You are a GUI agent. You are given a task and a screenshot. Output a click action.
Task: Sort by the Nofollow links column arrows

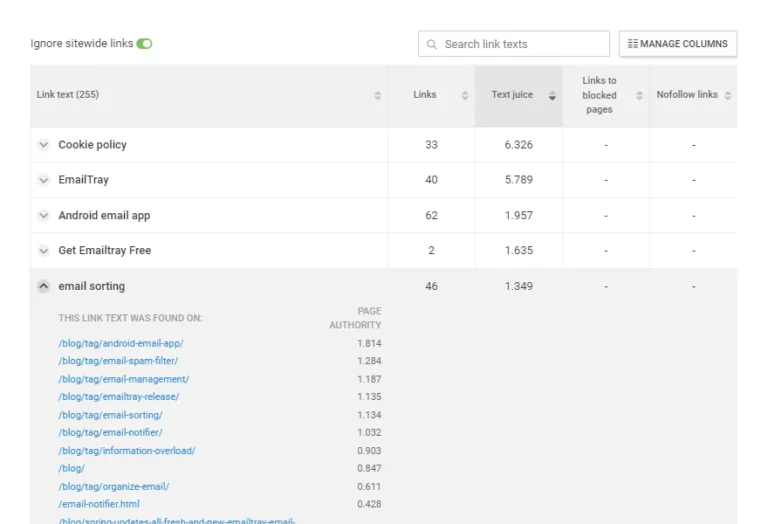pos(728,95)
